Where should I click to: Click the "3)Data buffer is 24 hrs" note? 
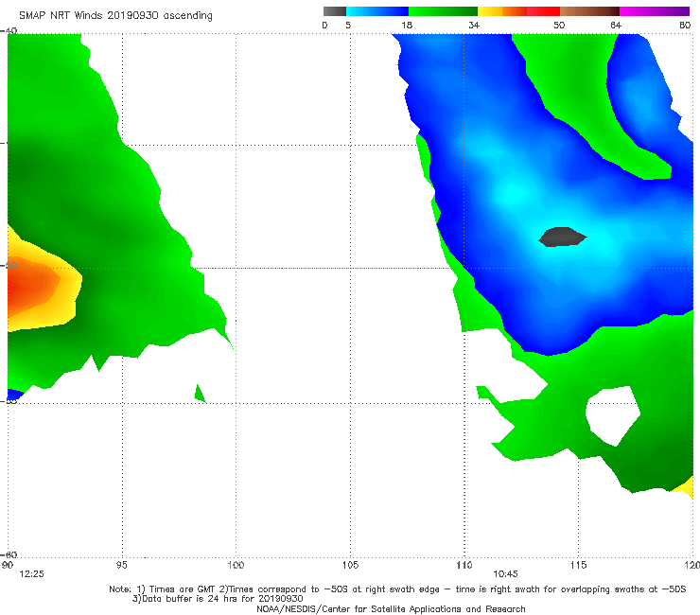tap(218, 599)
